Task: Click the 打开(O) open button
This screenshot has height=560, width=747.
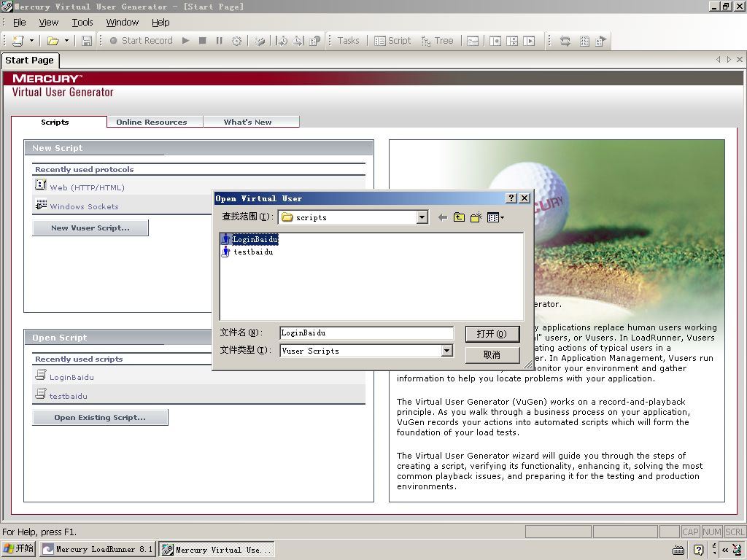Action: [x=492, y=334]
